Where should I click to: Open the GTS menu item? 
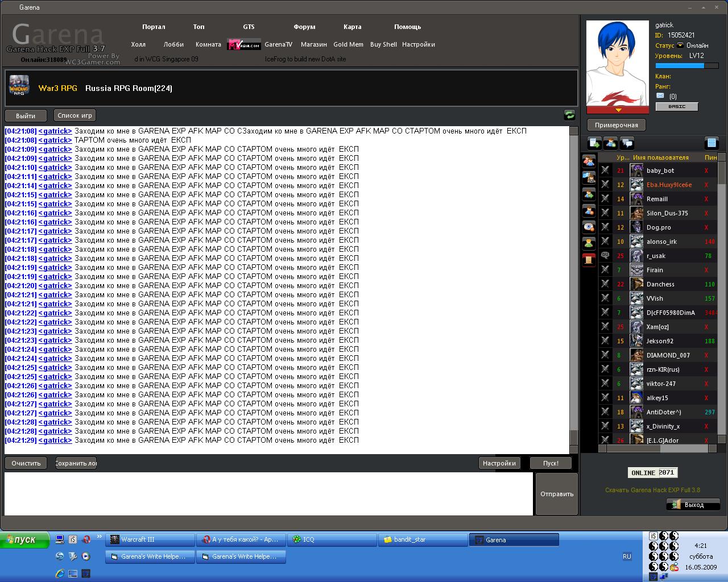point(249,27)
